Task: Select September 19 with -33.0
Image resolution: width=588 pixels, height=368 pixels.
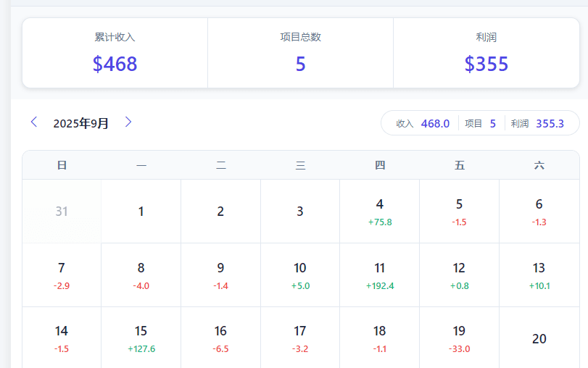Action: pyautogui.click(x=459, y=338)
